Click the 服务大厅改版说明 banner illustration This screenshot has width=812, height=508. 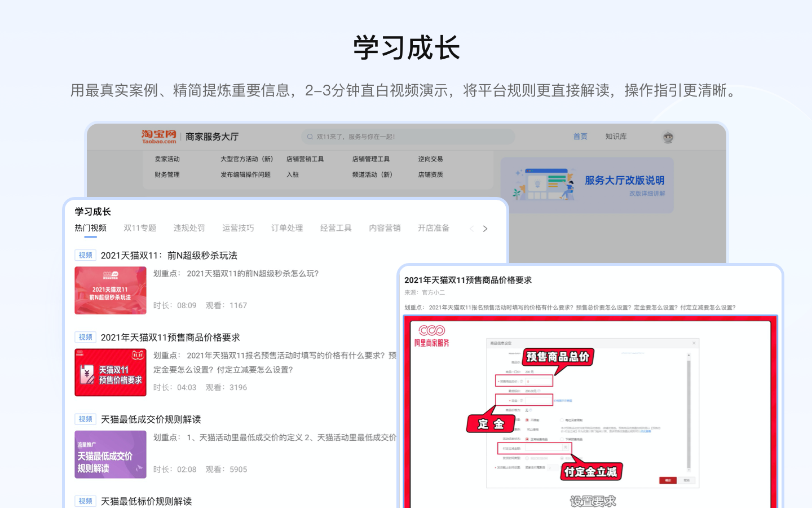point(544,185)
